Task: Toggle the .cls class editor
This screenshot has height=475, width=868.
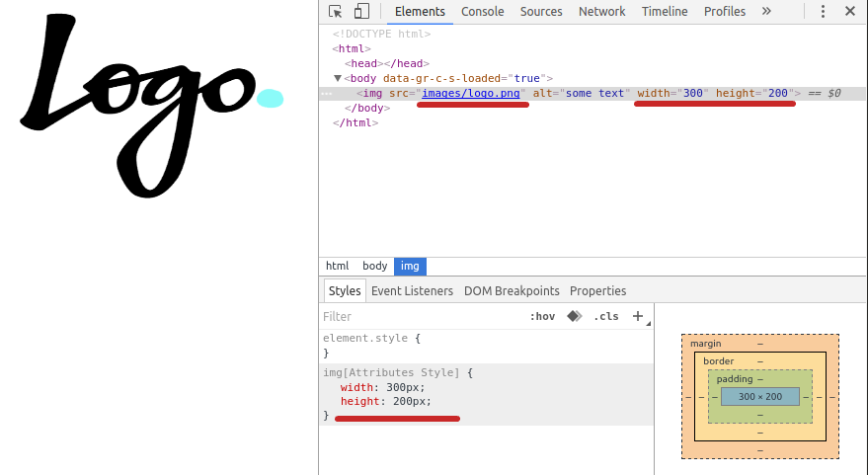Action: [x=605, y=317]
